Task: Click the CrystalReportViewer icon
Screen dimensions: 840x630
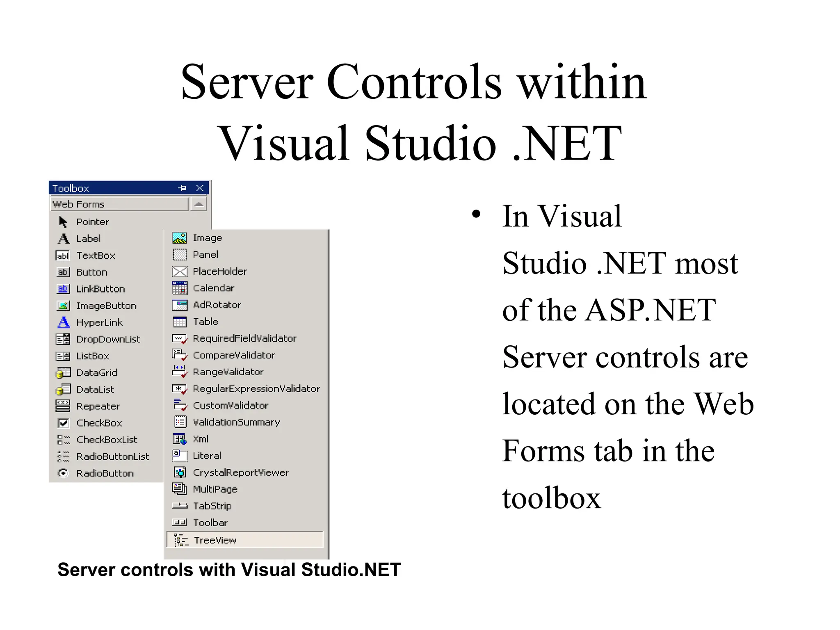Action: click(180, 472)
